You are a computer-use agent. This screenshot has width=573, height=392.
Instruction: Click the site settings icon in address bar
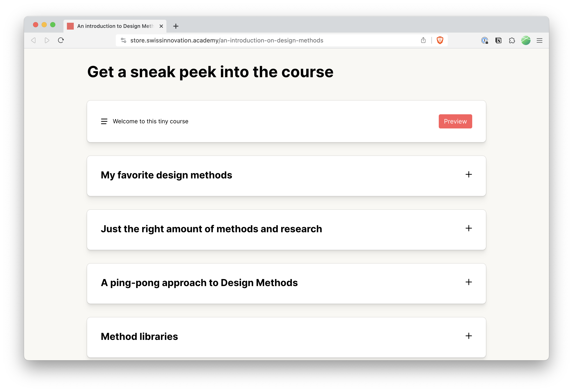pos(124,40)
